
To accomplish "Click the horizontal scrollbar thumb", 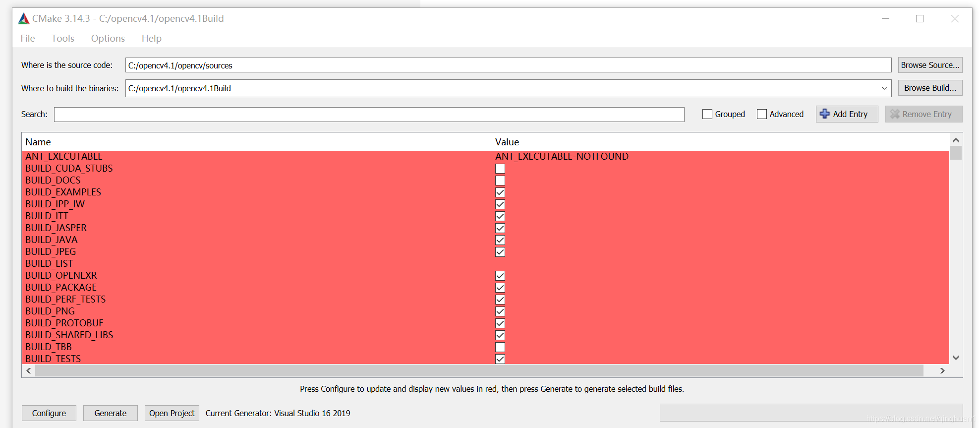I will (479, 370).
